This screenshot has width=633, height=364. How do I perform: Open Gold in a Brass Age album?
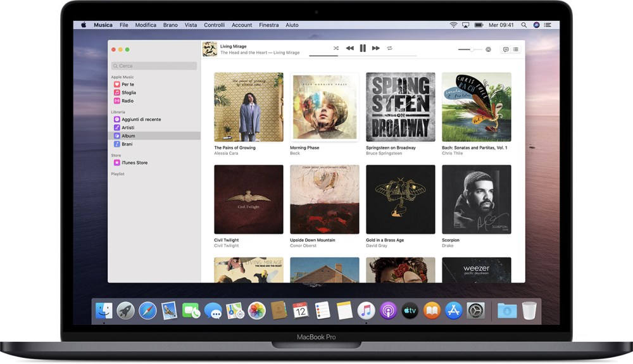[x=401, y=199]
